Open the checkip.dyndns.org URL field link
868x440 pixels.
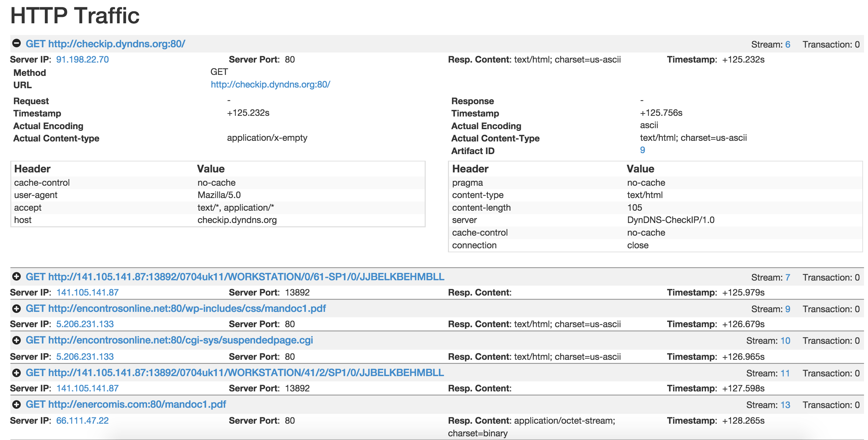[x=270, y=85]
